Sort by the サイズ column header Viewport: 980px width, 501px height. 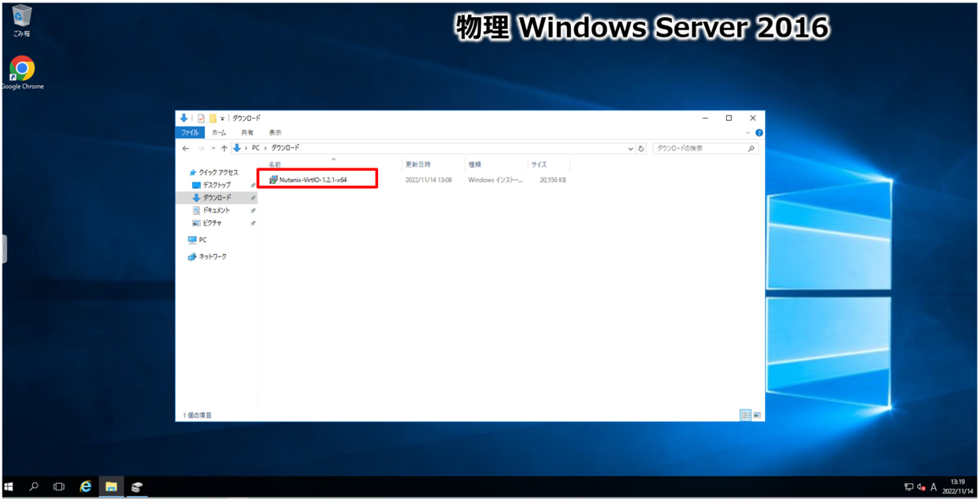click(549, 164)
